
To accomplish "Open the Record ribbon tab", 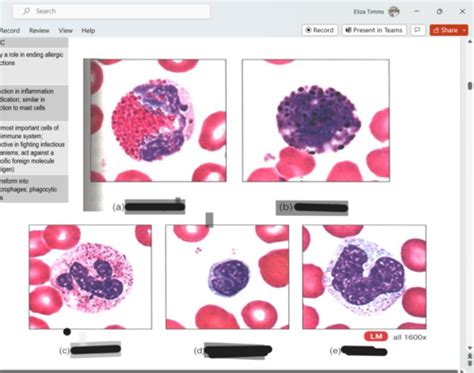I will point(10,31).
